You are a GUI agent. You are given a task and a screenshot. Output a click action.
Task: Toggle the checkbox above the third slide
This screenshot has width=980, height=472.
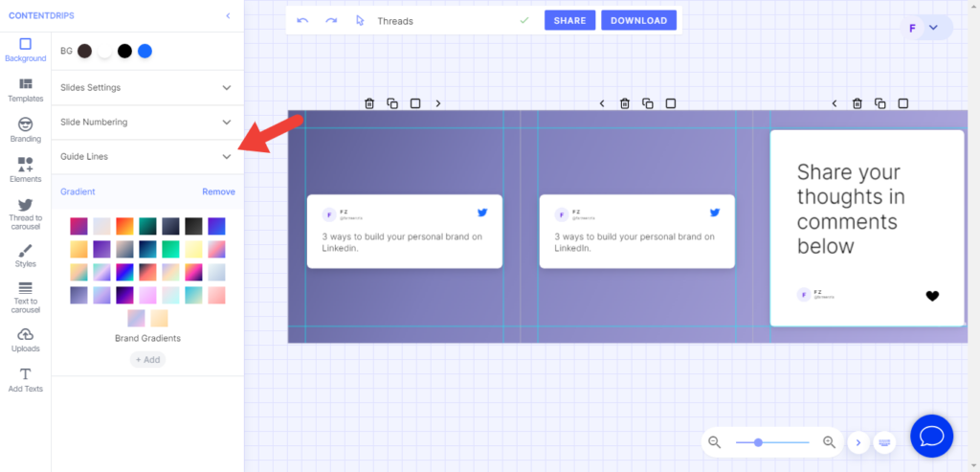click(x=902, y=103)
